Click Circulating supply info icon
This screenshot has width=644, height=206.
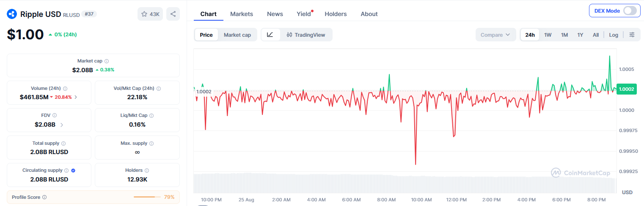[66, 171]
